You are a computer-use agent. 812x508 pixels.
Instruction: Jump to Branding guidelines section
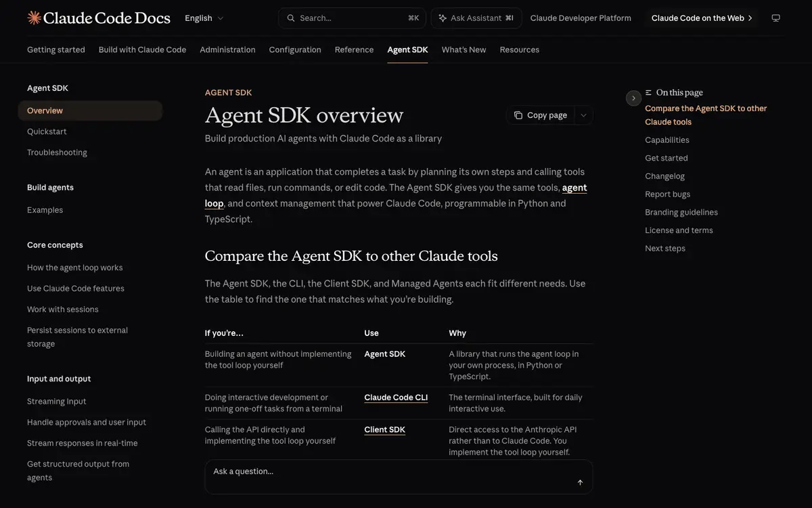coord(681,212)
